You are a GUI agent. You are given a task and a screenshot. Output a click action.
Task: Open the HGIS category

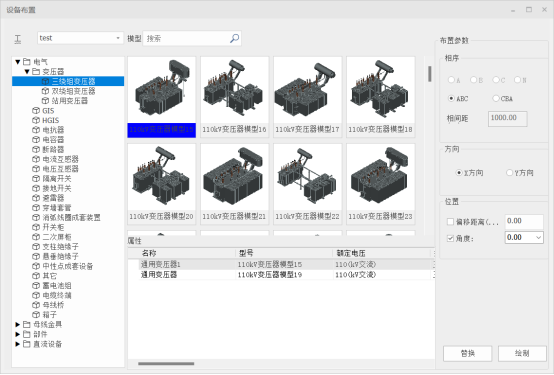coord(45,121)
